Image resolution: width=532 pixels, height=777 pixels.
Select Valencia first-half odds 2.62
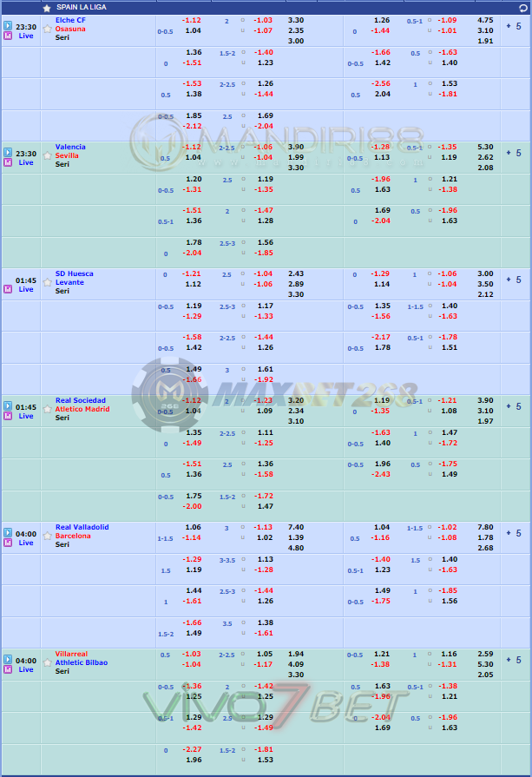(x=485, y=158)
